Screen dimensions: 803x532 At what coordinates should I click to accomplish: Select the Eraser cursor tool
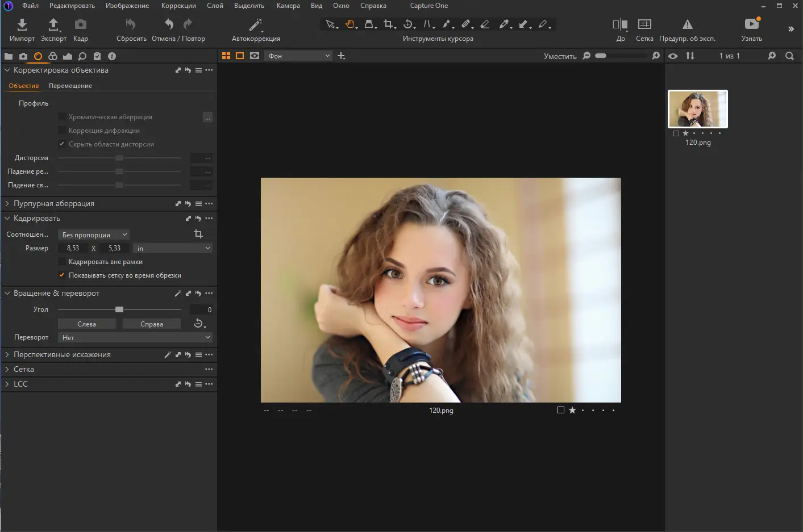point(485,24)
